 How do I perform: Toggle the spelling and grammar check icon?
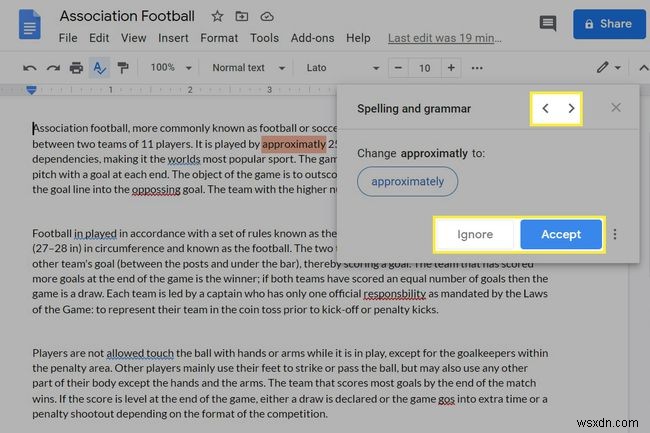99,68
